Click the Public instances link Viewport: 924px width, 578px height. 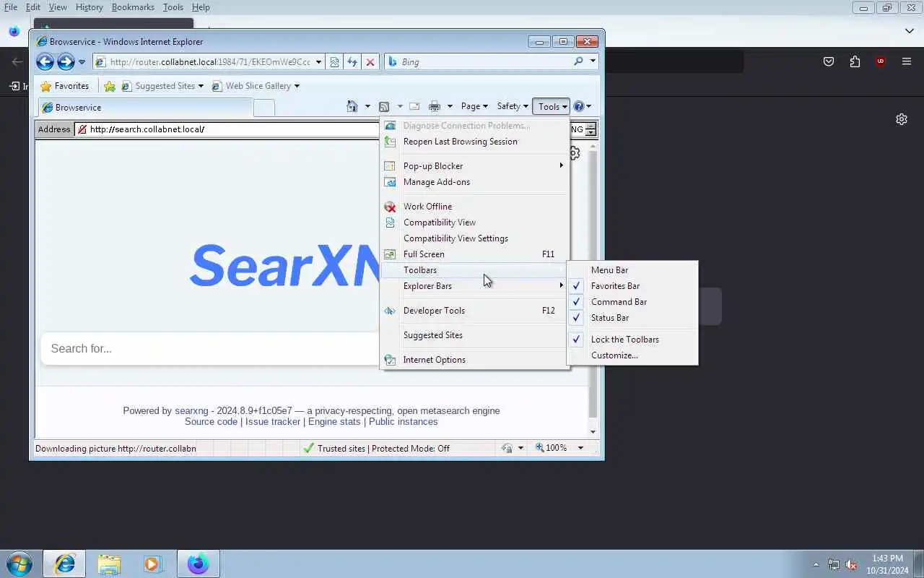click(x=404, y=422)
